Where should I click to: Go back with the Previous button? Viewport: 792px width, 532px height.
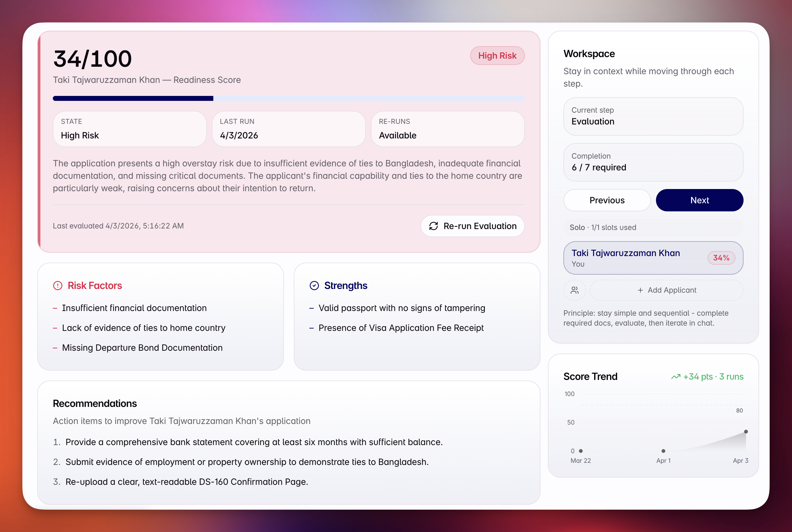pyautogui.click(x=607, y=200)
